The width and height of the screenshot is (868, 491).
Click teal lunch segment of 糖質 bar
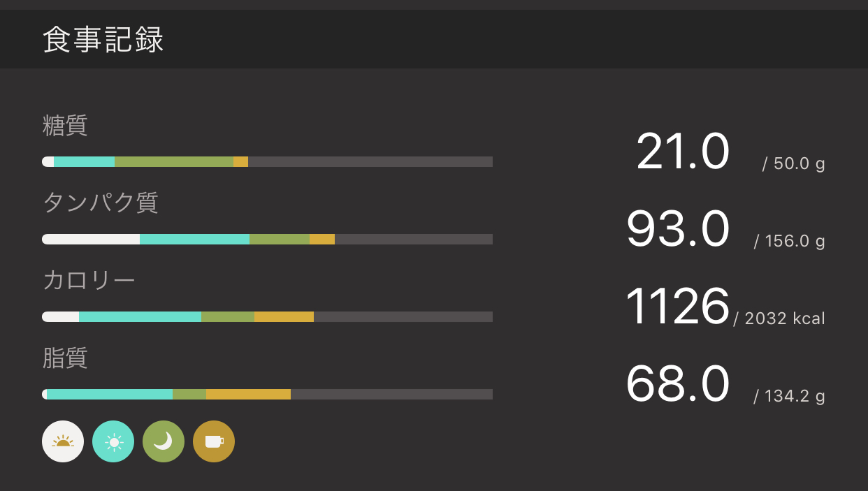click(x=84, y=162)
